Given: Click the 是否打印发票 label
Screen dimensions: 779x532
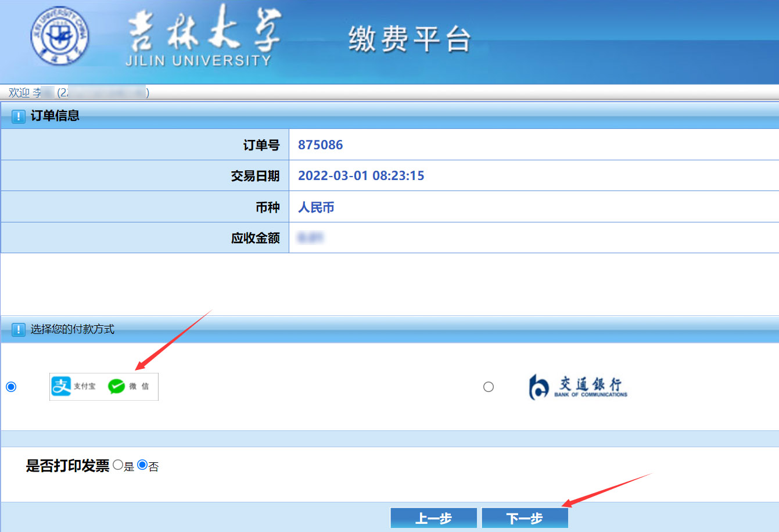Looking at the screenshot, I should coord(67,466).
